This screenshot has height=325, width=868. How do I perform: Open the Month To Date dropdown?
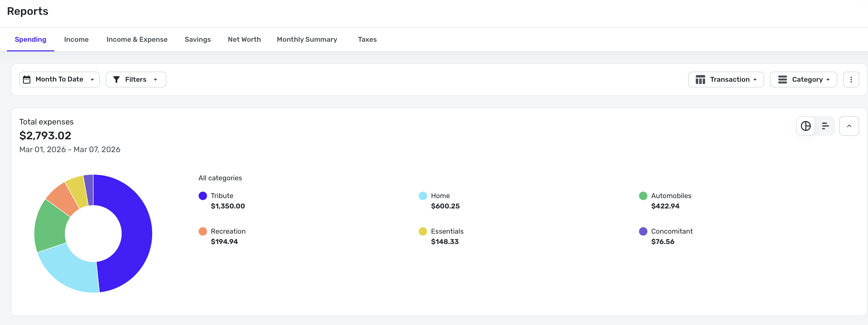(59, 80)
